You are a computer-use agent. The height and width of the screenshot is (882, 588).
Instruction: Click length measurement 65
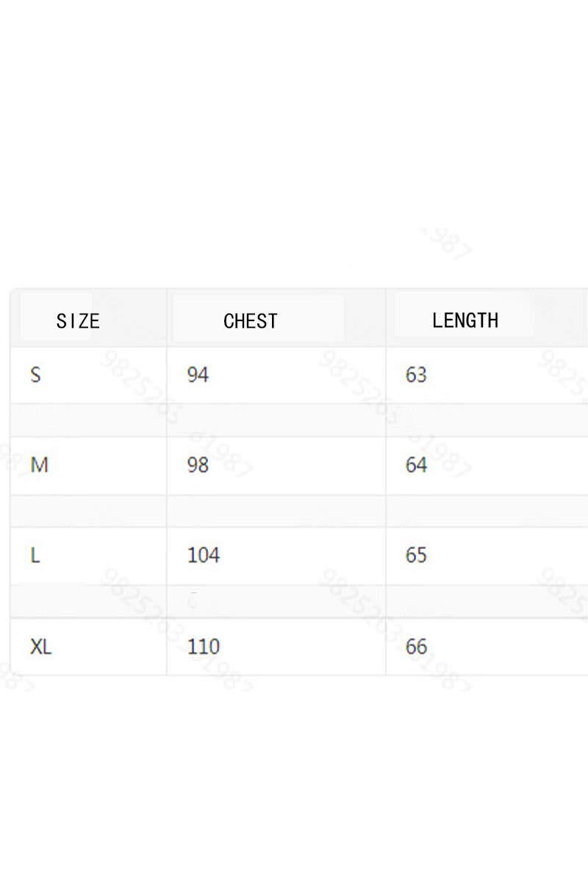click(x=416, y=556)
